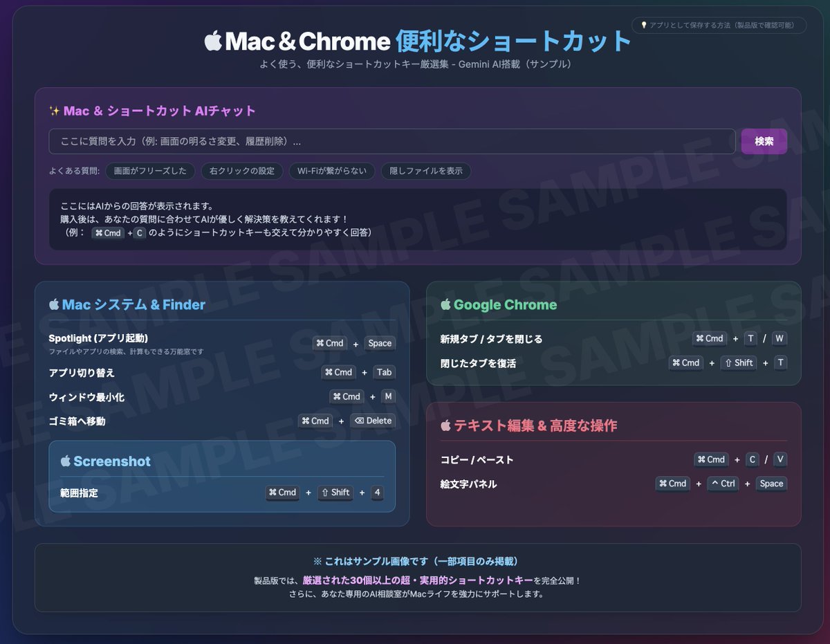
Task: Click the T key in 閉じたタブを復活 row
Action: (x=780, y=362)
